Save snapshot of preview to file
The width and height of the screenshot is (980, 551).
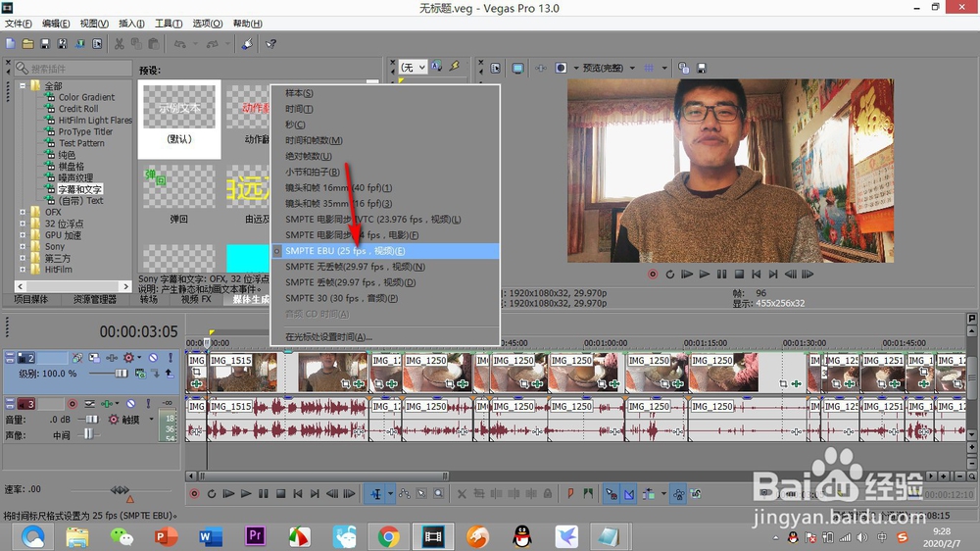tap(702, 68)
